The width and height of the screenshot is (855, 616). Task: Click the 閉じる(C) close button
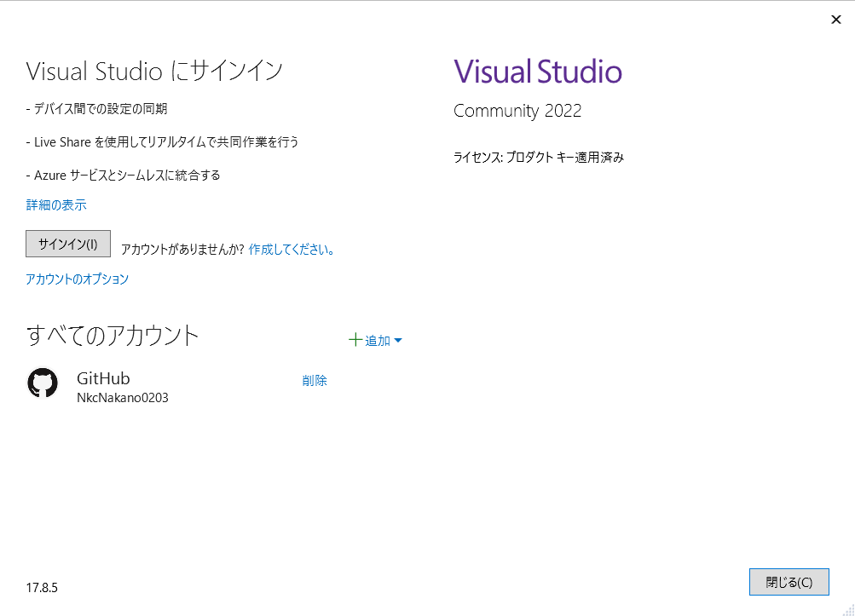coord(789,582)
